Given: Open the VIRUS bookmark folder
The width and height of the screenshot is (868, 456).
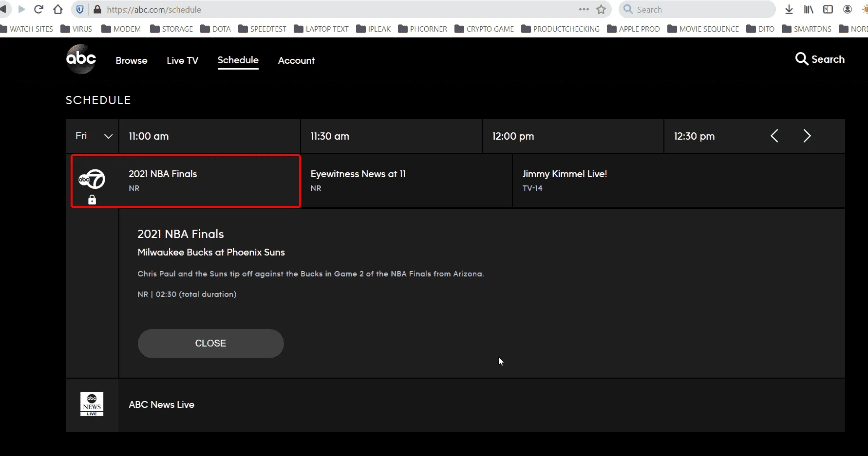Looking at the screenshot, I should point(76,29).
